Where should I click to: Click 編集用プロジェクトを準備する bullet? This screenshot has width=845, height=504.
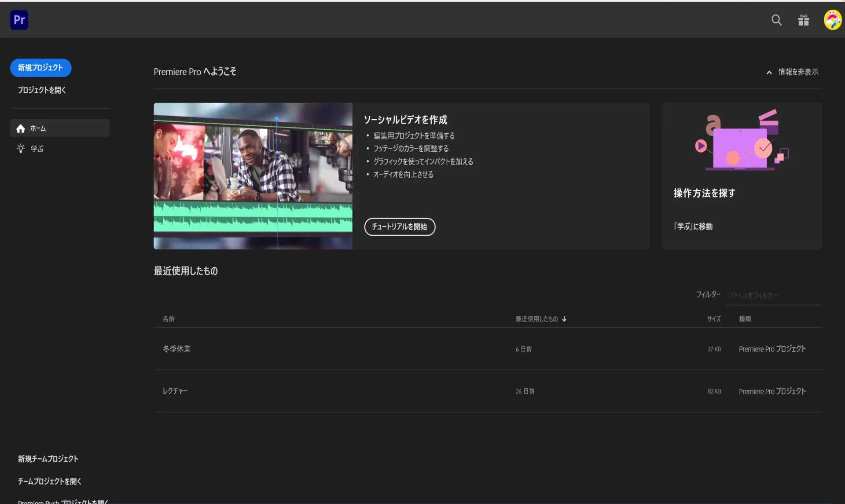[414, 136]
